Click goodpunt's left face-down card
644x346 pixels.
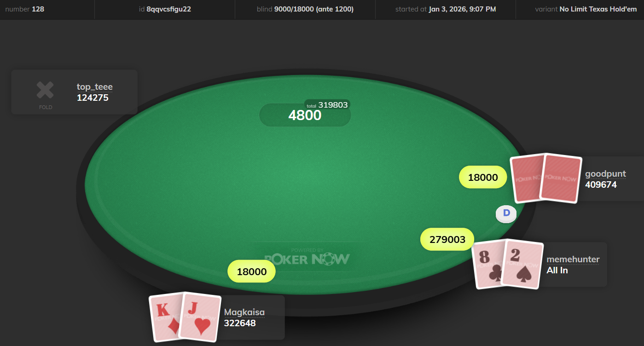pyautogui.click(x=527, y=179)
